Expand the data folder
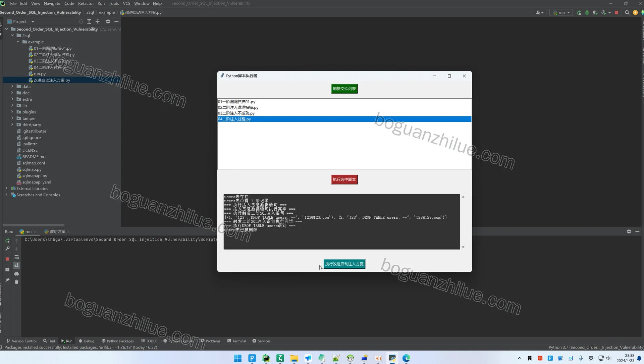Screen dimensions: 644x364 [12, 87]
